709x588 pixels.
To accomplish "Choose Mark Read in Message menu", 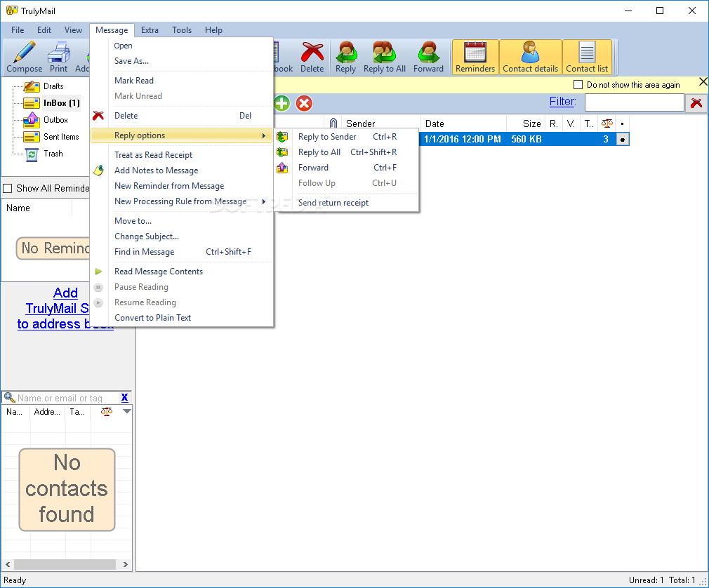I will 182,81.
